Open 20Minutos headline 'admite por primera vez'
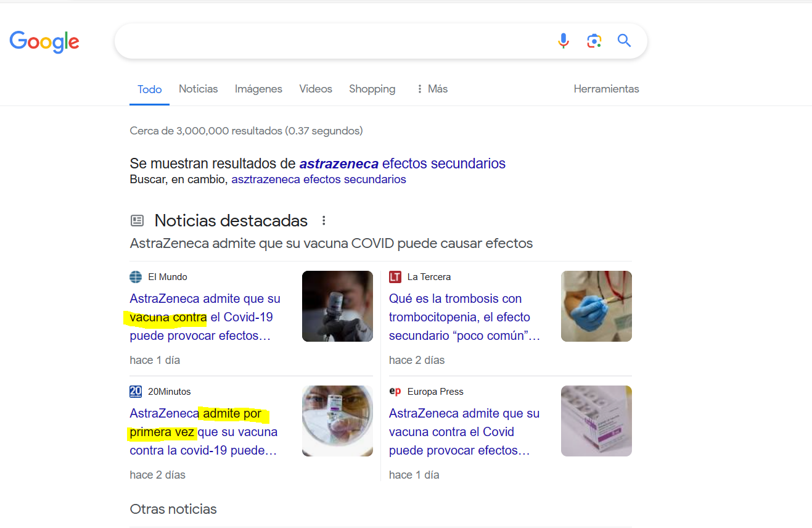812x528 pixels. pos(204,432)
